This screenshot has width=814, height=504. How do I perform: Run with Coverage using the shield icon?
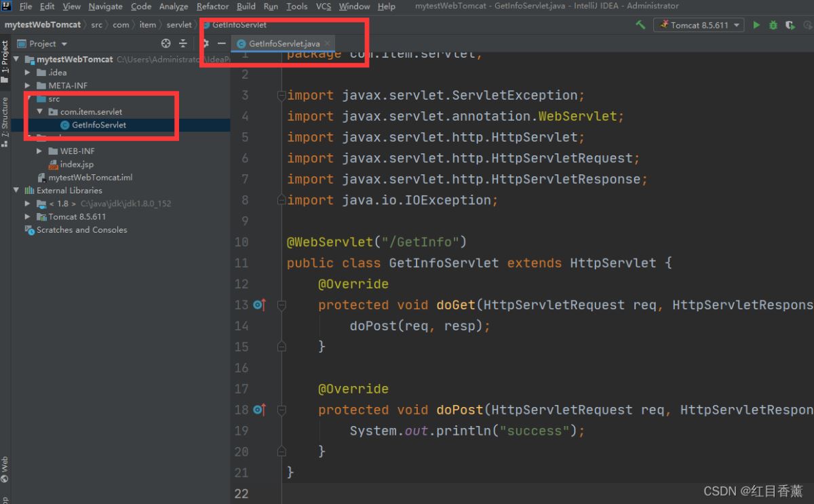[790, 25]
